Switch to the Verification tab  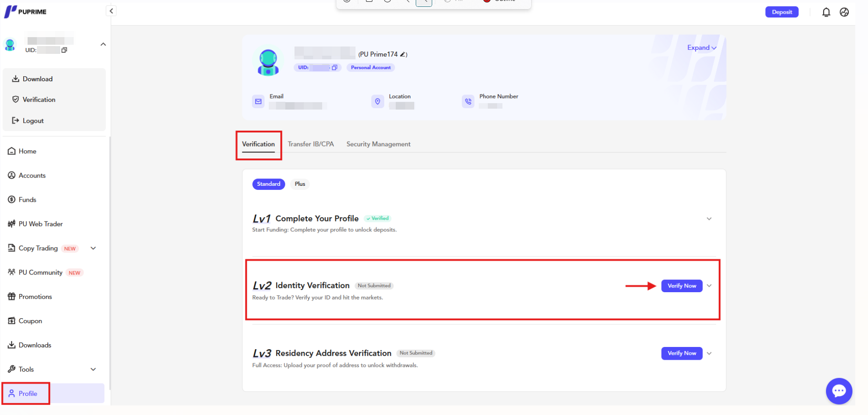pyautogui.click(x=258, y=144)
